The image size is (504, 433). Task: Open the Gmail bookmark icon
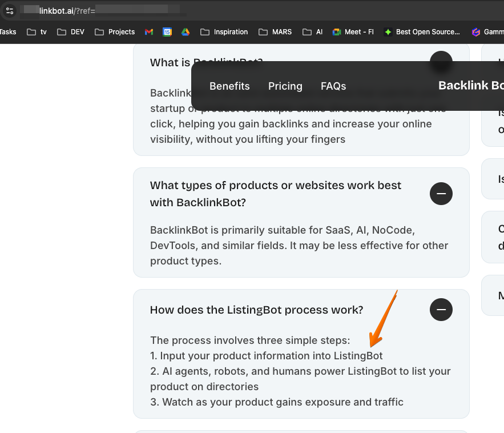click(149, 32)
